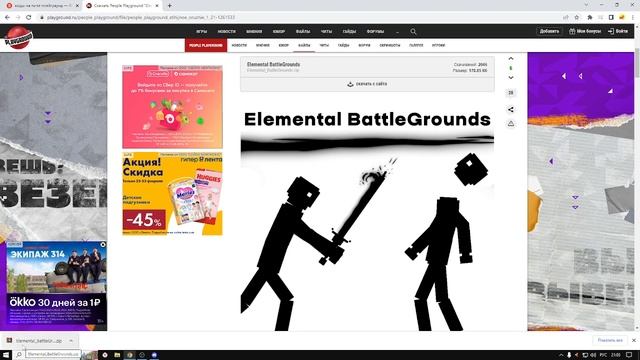Open the Huggies discount advertisement
This screenshot has width=640, height=360.
tap(172, 194)
